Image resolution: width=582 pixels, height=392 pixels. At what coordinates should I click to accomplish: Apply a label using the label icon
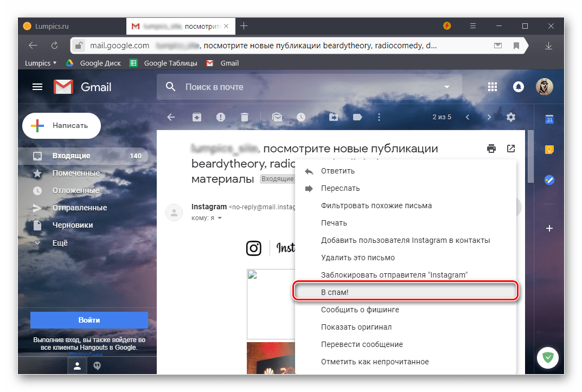point(357,117)
